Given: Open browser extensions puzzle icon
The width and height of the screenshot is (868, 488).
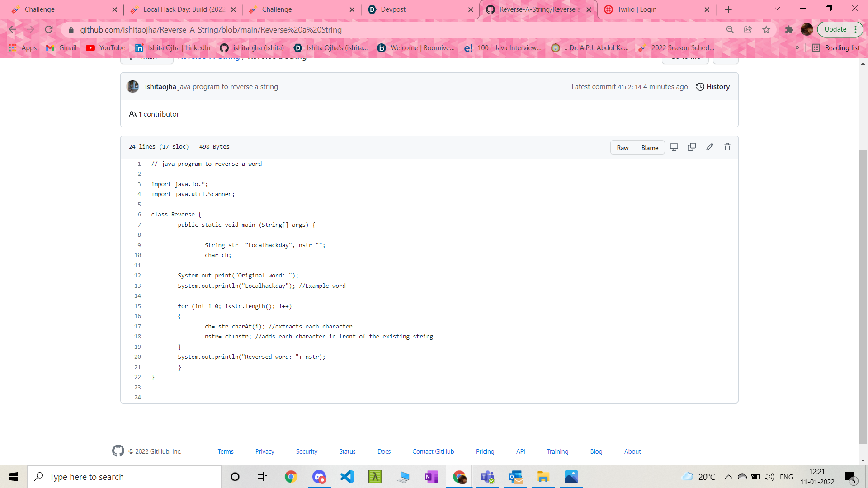Looking at the screenshot, I should pos(789,29).
